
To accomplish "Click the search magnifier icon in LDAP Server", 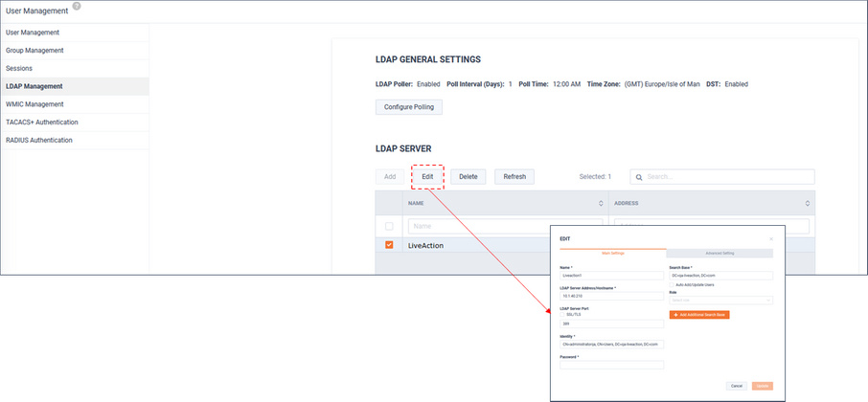I will (x=639, y=177).
